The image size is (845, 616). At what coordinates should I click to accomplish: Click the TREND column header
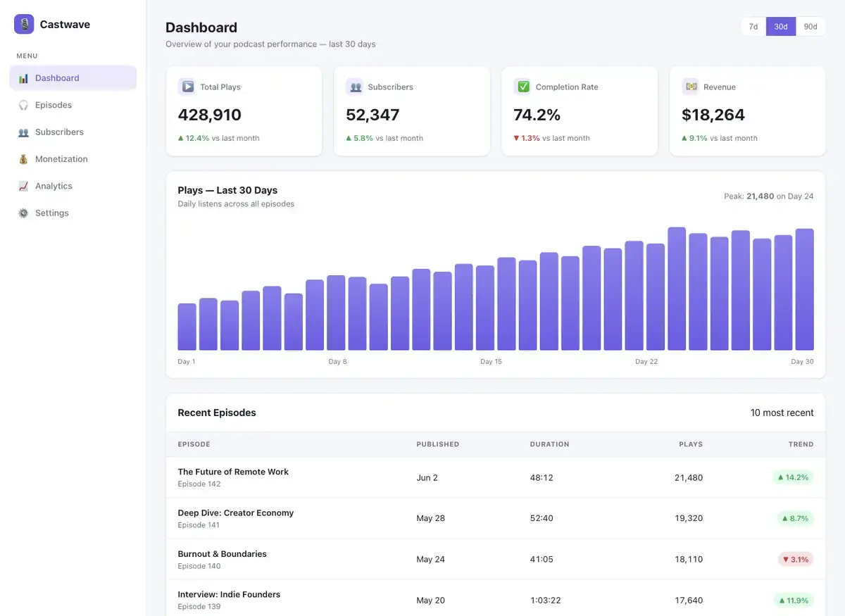(x=801, y=444)
